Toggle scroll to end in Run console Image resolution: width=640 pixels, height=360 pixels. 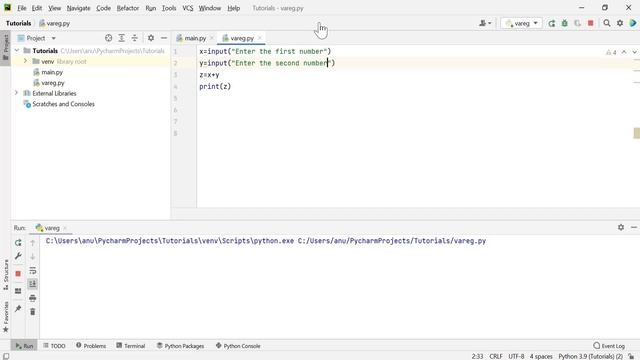[33, 284]
